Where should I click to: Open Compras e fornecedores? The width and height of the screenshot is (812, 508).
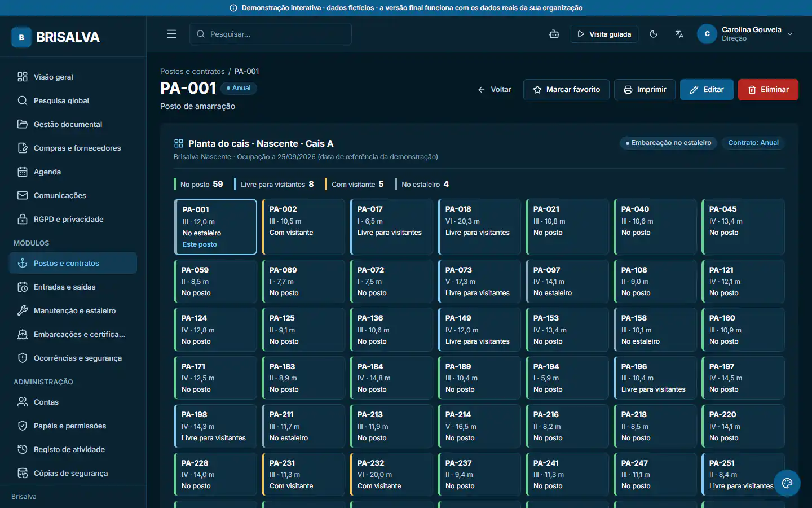(x=73, y=148)
